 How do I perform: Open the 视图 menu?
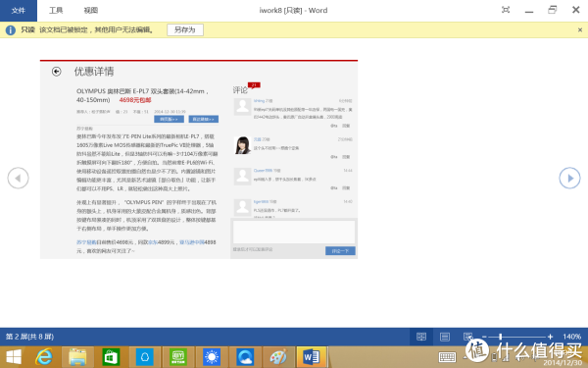pyautogui.click(x=91, y=11)
